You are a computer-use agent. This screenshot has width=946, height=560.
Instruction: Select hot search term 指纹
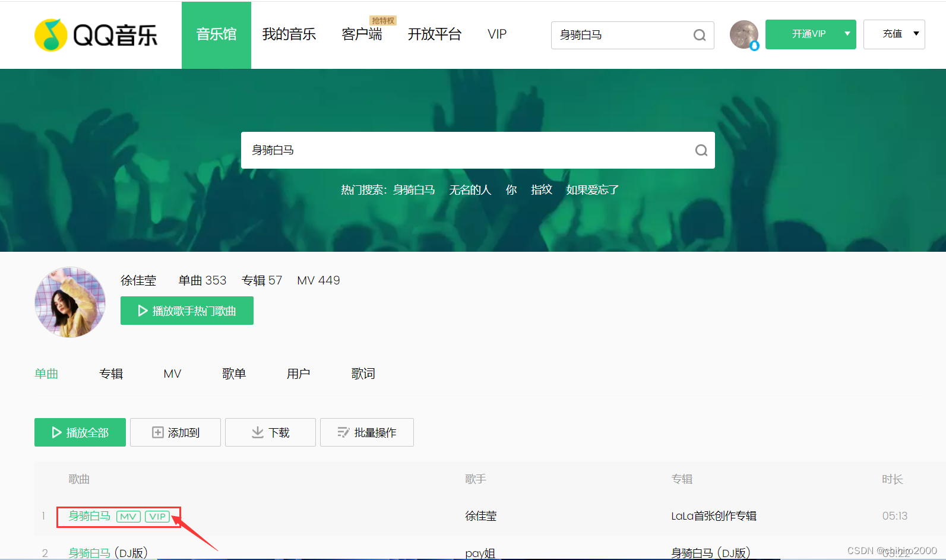click(542, 190)
